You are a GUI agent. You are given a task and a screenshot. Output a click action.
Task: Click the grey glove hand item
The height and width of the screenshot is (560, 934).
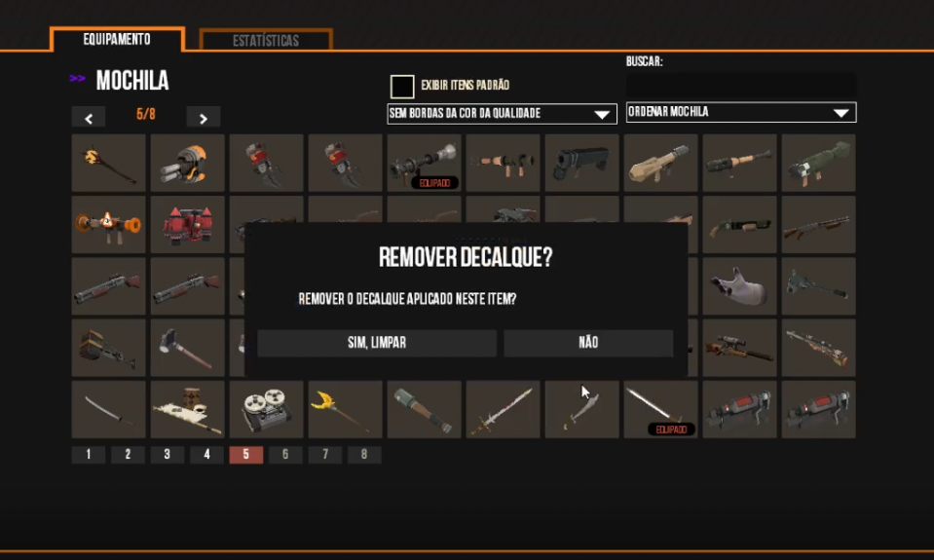[739, 286]
